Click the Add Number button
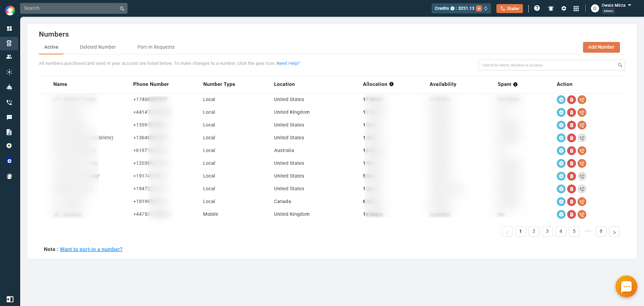This screenshot has width=644, height=306. pyautogui.click(x=601, y=47)
